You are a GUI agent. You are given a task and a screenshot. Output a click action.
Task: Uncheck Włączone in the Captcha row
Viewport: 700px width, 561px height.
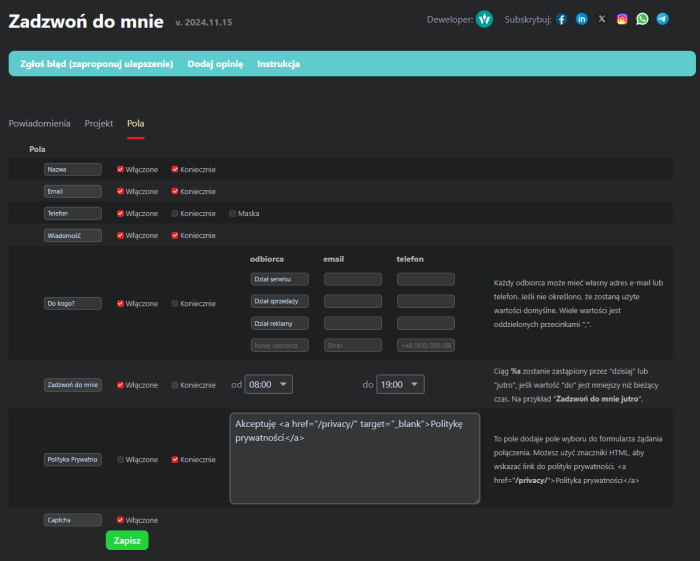point(121,520)
